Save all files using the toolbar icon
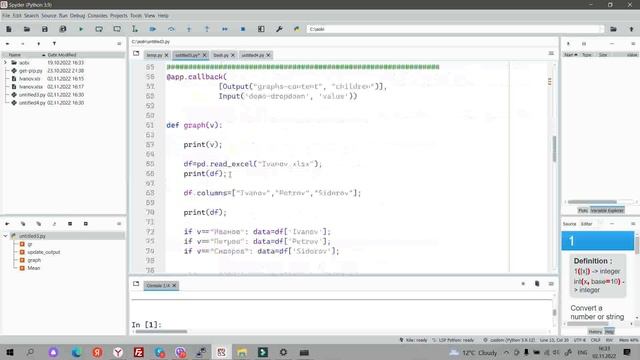The height and width of the screenshot is (360, 640). 62,29
